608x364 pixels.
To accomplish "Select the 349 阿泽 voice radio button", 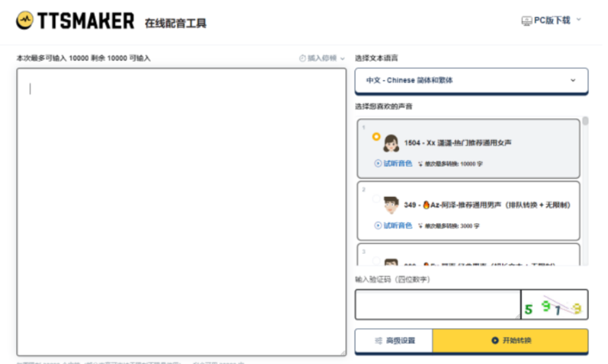I will (x=376, y=199).
